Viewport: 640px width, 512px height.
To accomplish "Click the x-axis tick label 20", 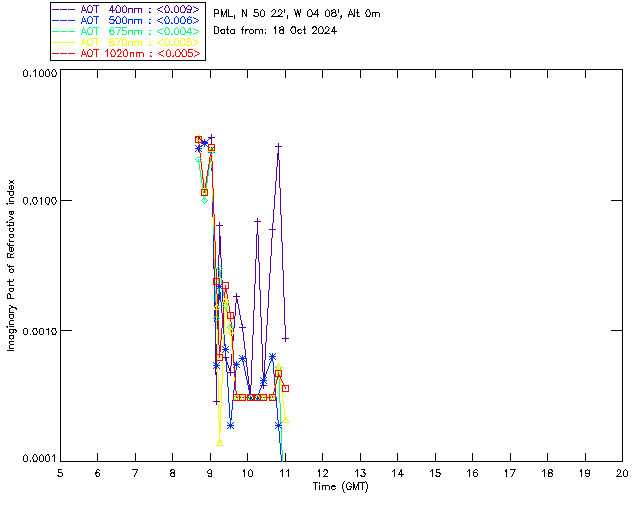I will (622, 473).
